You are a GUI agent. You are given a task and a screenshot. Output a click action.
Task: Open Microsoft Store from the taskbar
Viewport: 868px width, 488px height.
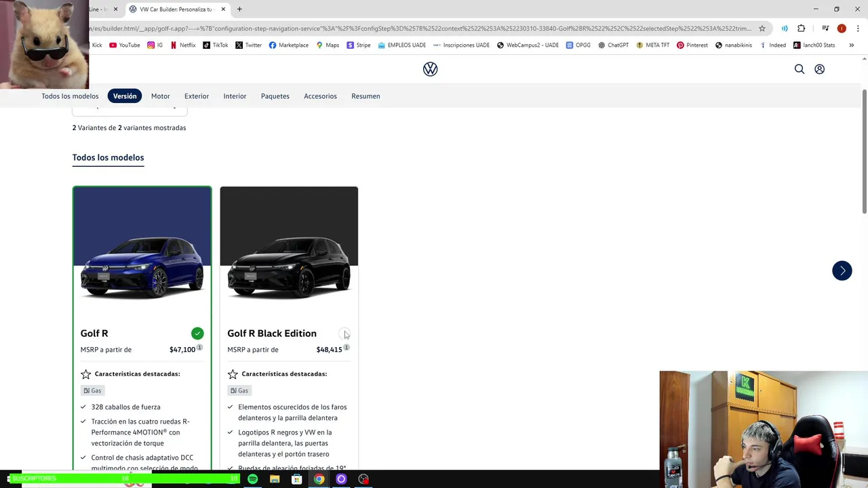pos(297,479)
